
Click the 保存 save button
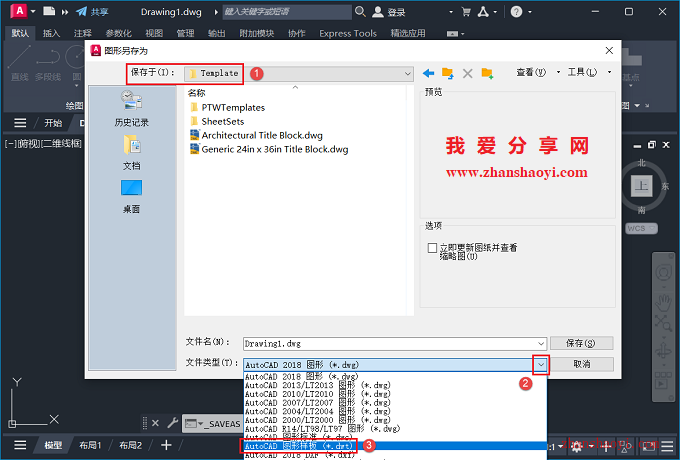point(581,343)
